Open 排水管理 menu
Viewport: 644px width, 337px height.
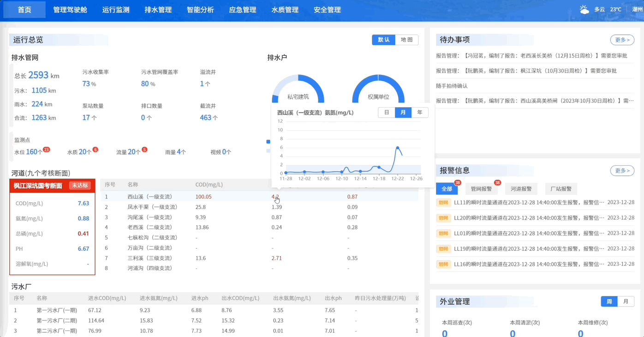click(x=158, y=10)
